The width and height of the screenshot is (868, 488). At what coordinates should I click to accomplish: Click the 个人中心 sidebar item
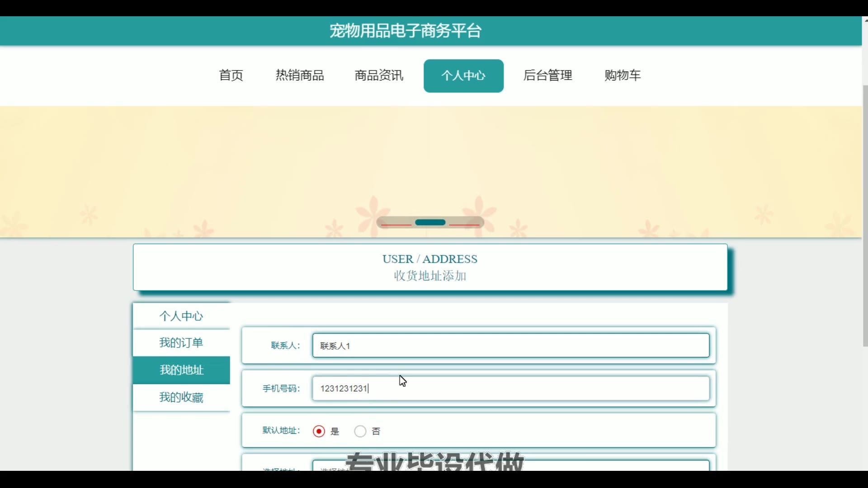pyautogui.click(x=181, y=316)
